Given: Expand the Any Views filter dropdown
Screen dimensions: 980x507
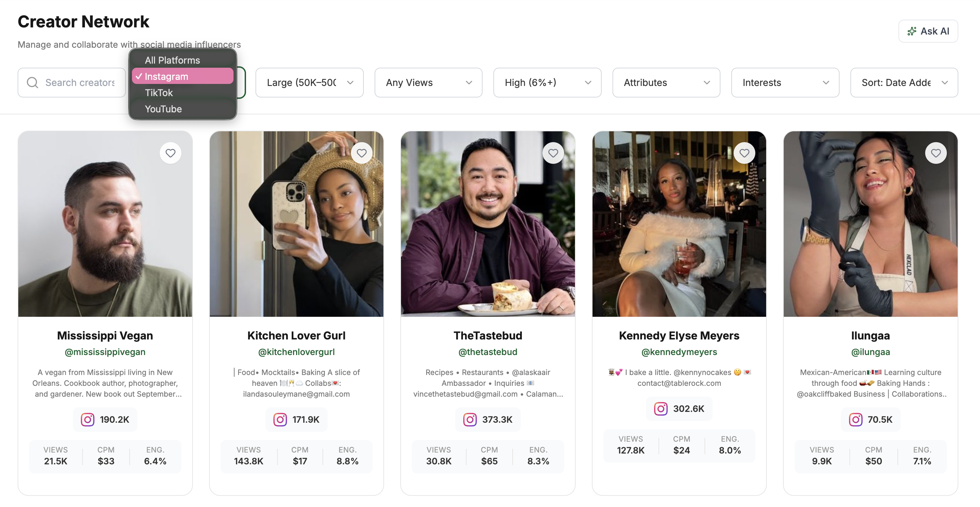Looking at the screenshot, I should (428, 83).
